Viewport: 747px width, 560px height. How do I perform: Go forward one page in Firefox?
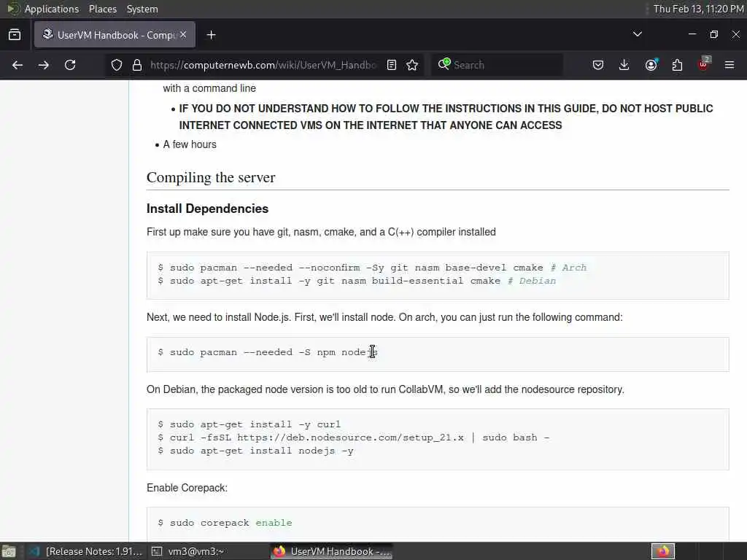43,65
